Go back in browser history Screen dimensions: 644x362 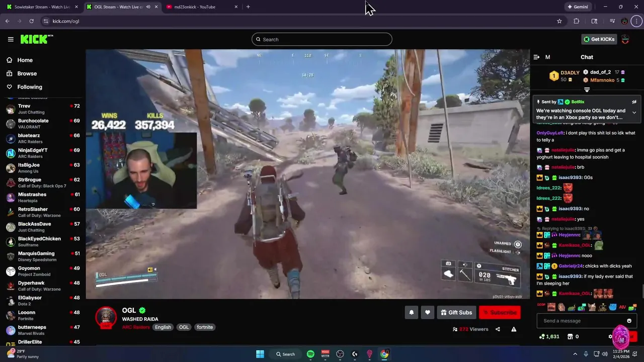(x=7, y=21)
